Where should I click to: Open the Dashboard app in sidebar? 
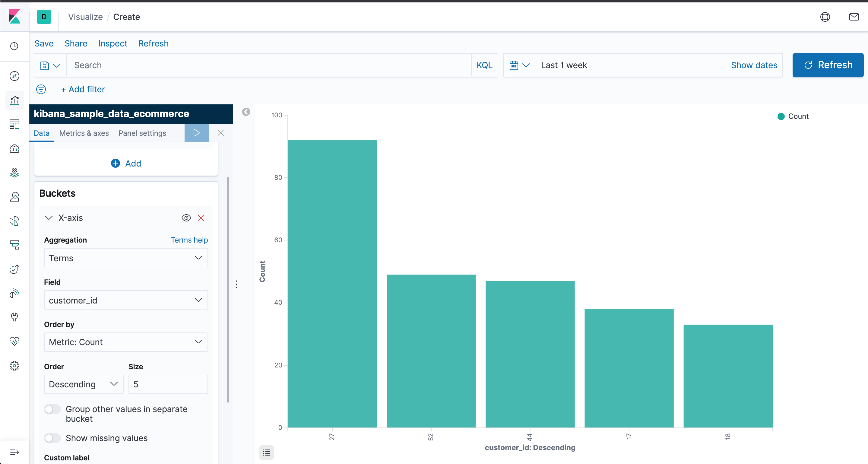point(14,124)
